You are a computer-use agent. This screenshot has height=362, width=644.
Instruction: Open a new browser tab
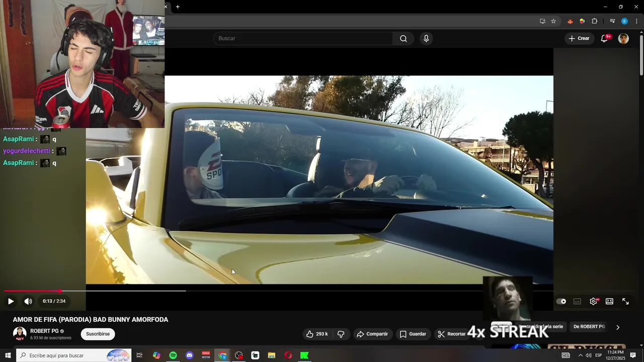pyautogui.click(x=178, y=7)
